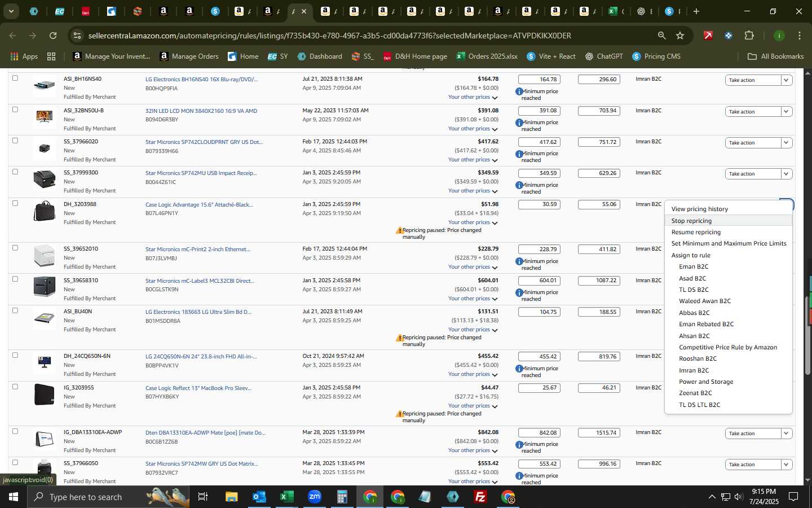Open Case Logic Advantage 15.6" Attaché listing link
The height and width of the screenshot is (508, 812).
pos(199,204)
